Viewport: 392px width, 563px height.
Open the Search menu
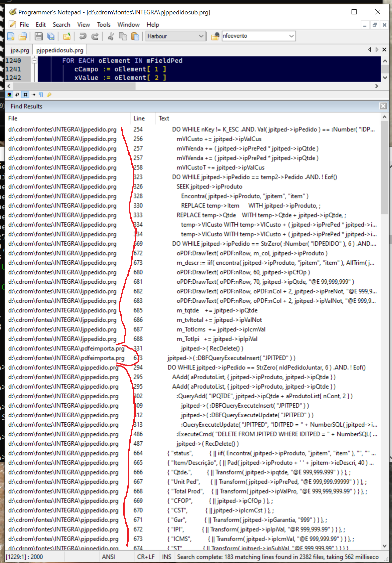(61, 25)
